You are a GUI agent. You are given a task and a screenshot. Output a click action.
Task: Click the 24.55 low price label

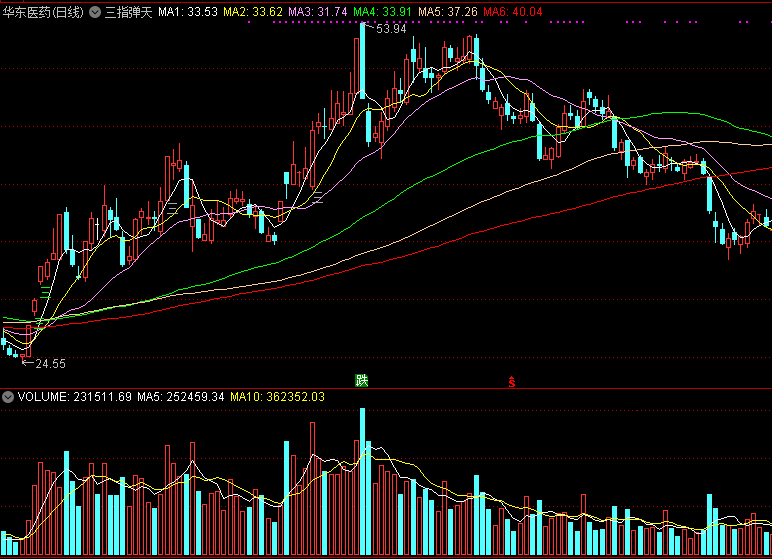50,364
